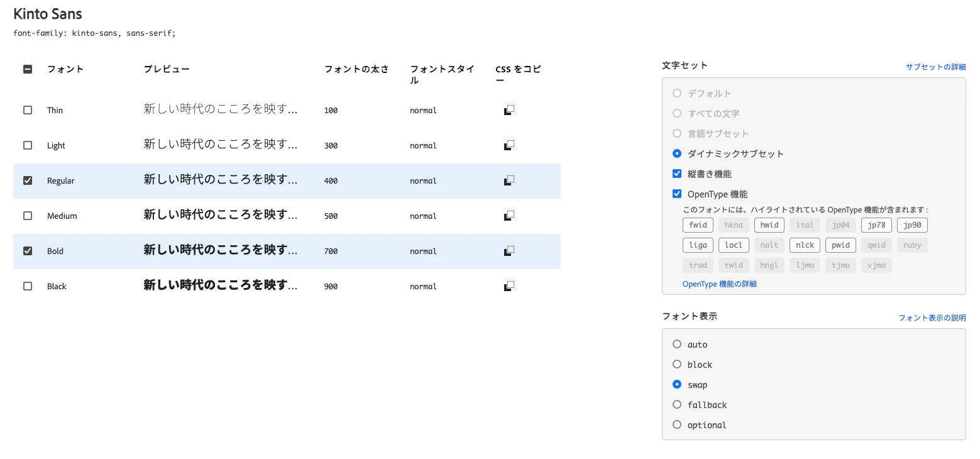Viewport: 980px width, 459px height.
Task: Copy CSS for the Bold font
Action: (x=509, y=251)
